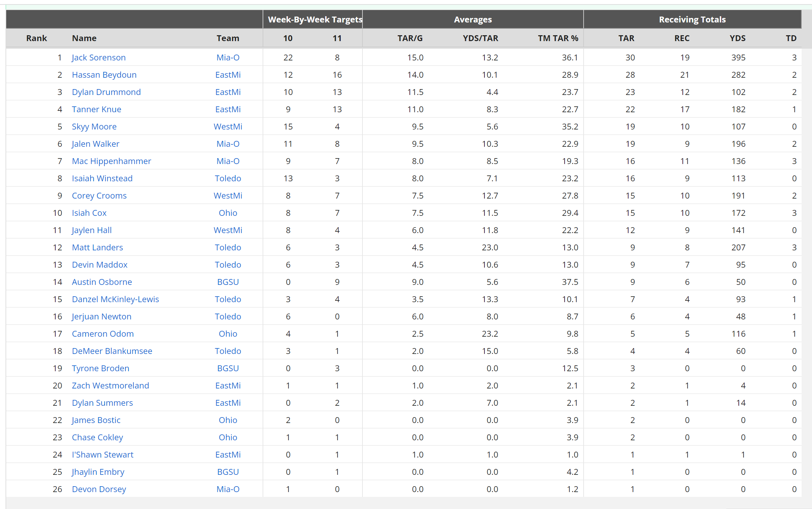Select the Chase Cokley link

click(x=97, y=437)
